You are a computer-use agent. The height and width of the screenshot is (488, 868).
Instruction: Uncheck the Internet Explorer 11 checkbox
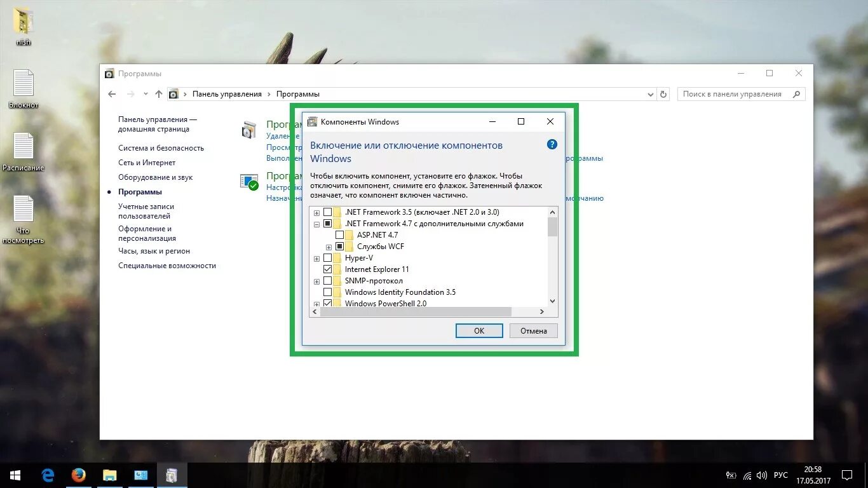pos(328,269)
